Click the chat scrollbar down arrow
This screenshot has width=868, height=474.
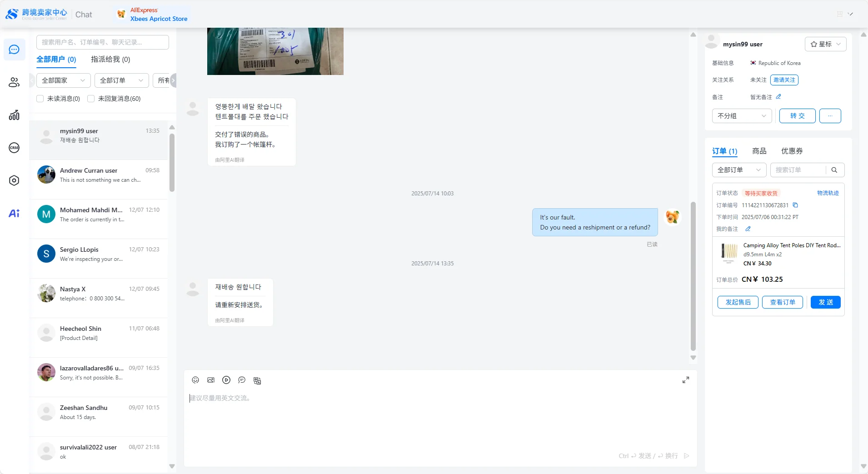pyautogui.click(x=693, y=358)
